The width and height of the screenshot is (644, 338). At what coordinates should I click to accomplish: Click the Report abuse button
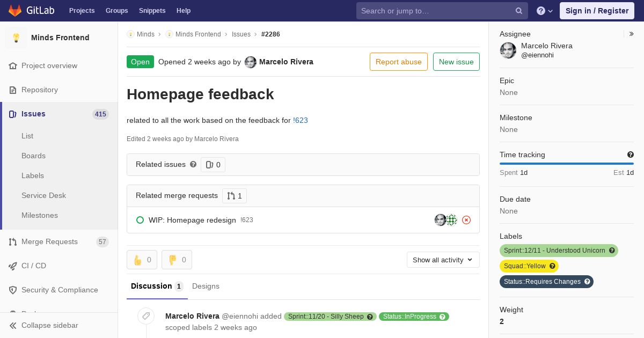pos(399,62)
